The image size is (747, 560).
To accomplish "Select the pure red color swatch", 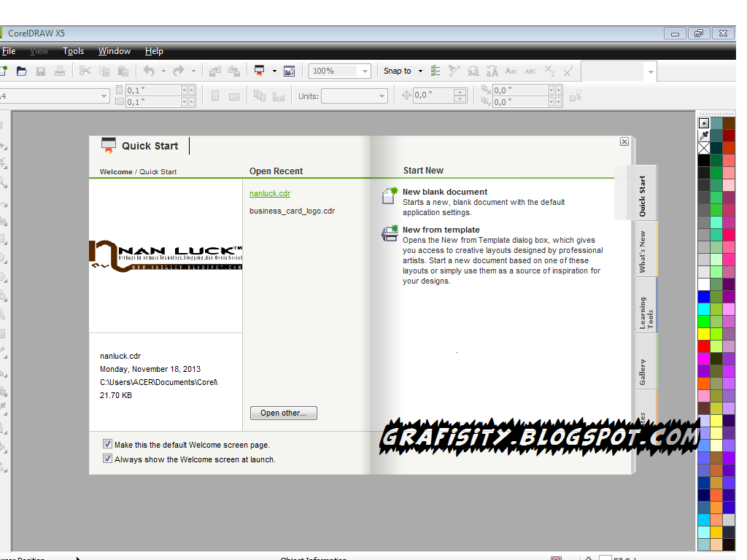I will (704, 346).
